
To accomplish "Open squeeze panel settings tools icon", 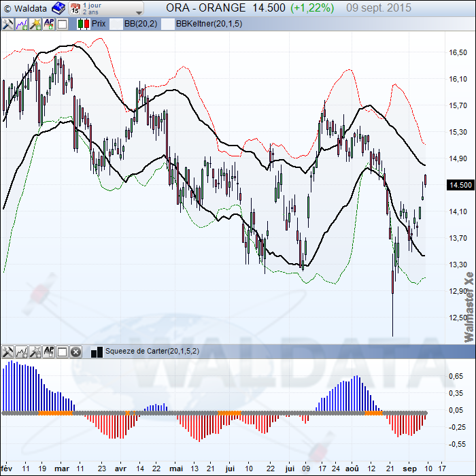I will (x=7, y=352).
